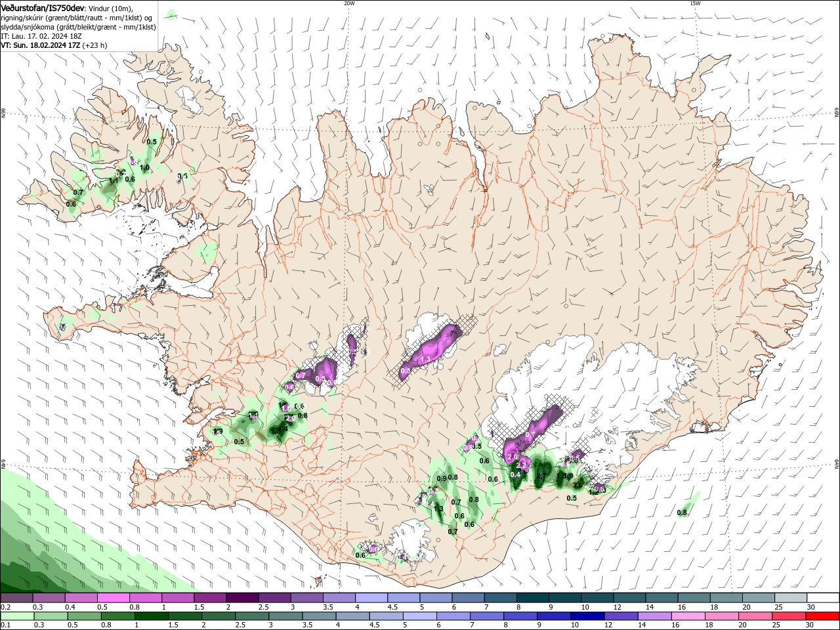Pick deep blue bottom-row swatch at 10
Viewport: 840px width, 630px height.
[587, 616]
